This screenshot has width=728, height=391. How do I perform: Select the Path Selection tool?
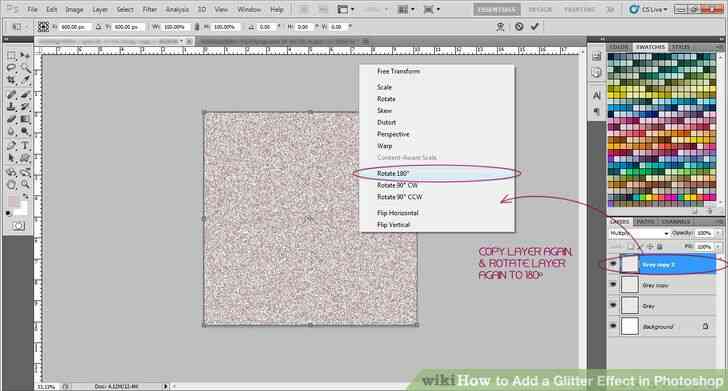click(x=11, y=158)
